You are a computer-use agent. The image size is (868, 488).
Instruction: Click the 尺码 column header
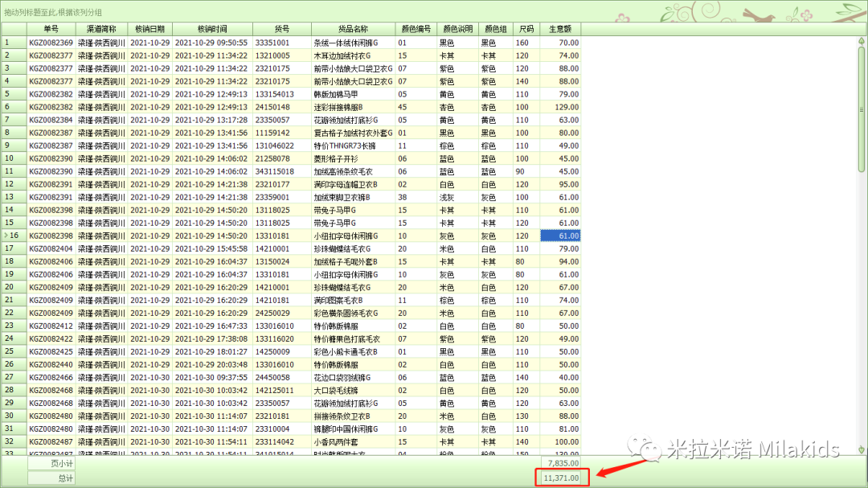point(526,29)
